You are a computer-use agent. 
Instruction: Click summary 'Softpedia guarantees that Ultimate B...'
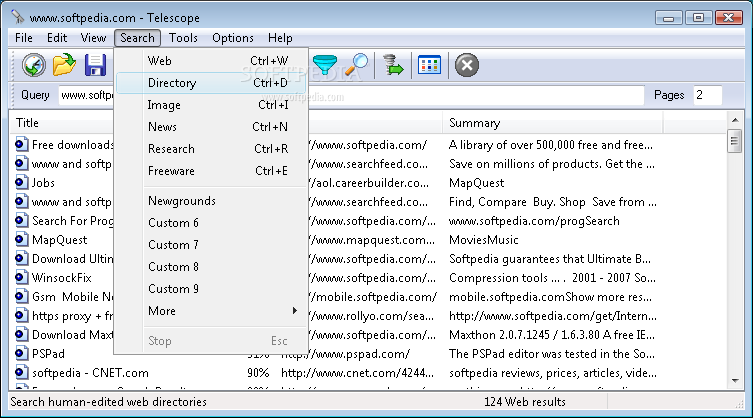click(x=550, y=259)
